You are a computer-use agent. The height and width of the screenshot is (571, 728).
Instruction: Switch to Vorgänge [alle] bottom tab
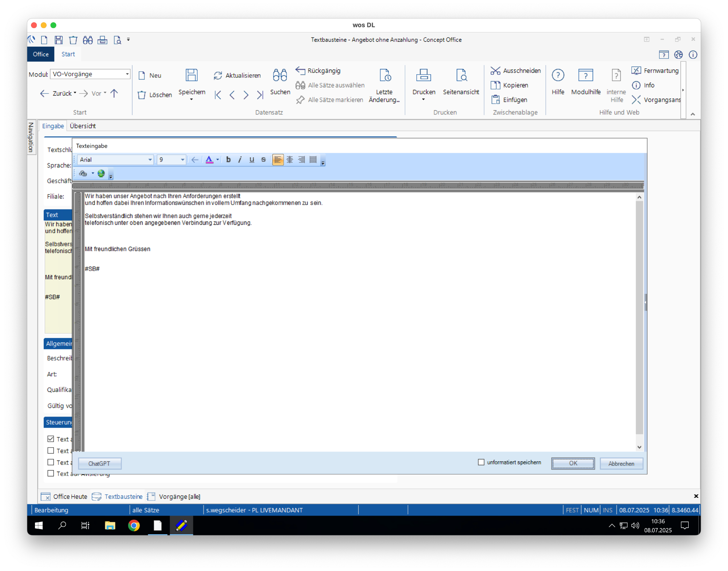pyautogui.click(x=174, y=496)
